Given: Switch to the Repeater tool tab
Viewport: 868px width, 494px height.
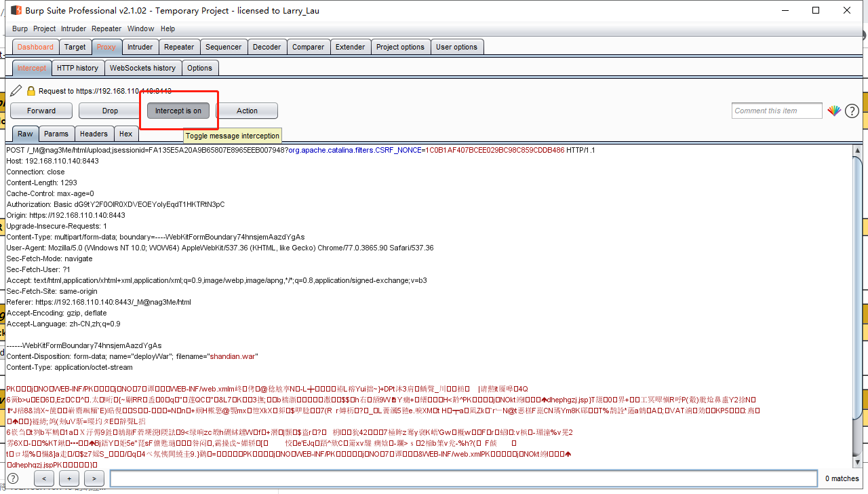Looking at the screenshot, I should pos(179,47).
